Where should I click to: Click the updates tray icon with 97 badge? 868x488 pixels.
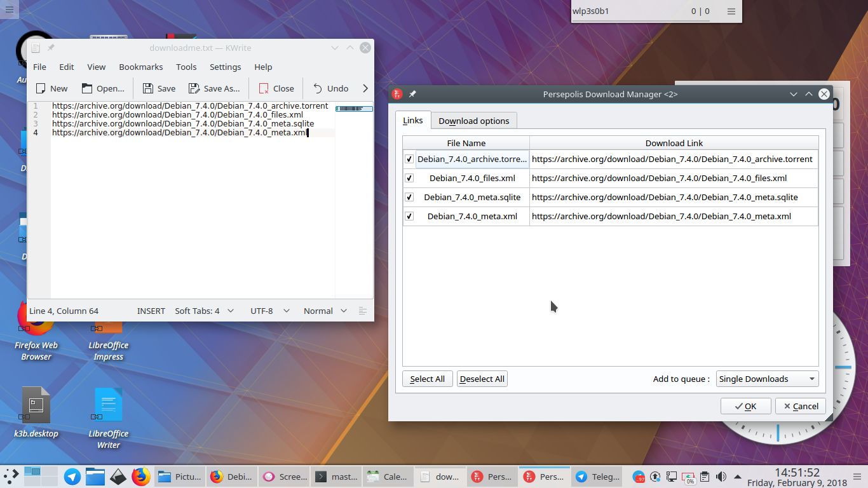639,477
